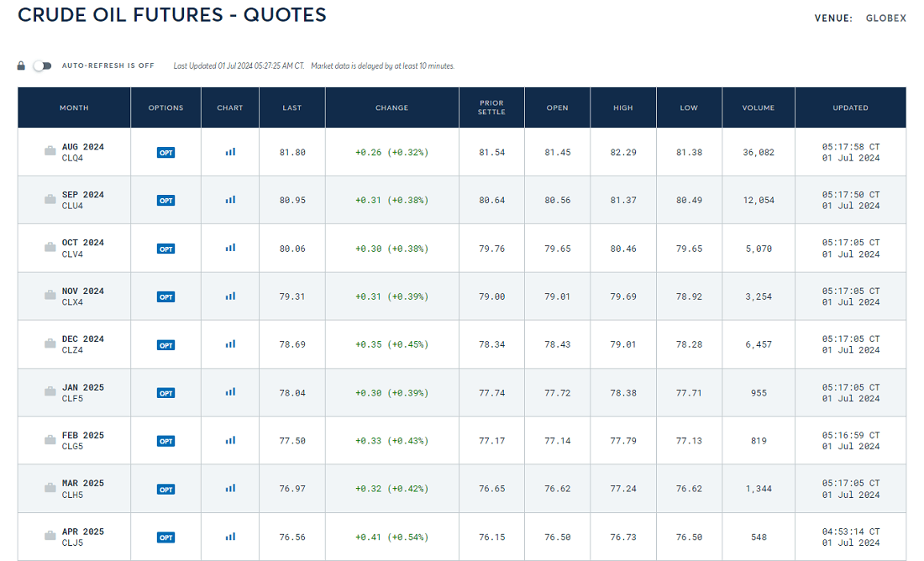Click the AUG 2024 month label
This screenshot has width=924, height=561.
coord(83,147)
